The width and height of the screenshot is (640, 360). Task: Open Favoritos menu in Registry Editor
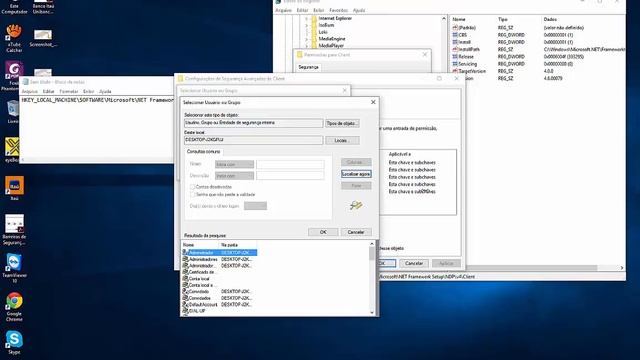click(x=338, y=10)
